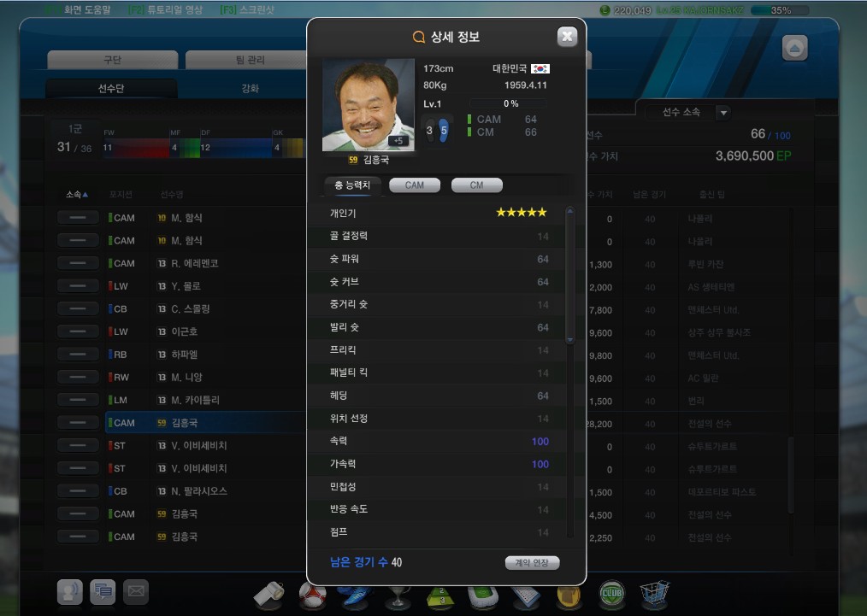The width and height of the screenshot is (867, 616).
Task: Toggle squad dash button for N. 팔라시오스
Action: 78,491
